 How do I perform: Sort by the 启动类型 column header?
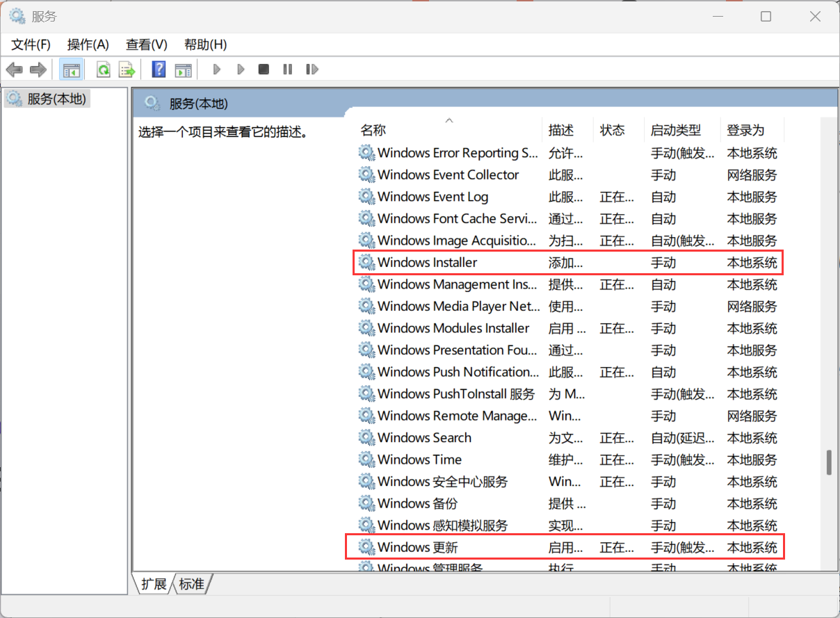682,130
